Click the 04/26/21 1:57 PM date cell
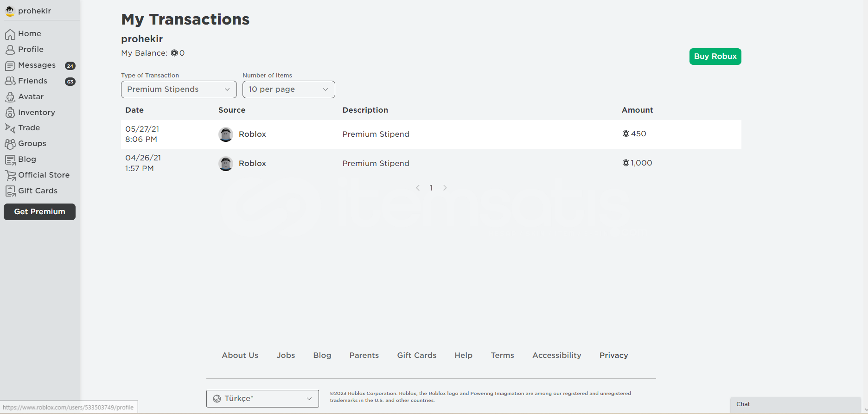This screenshot has width=868, height=414. pos(143,163)
